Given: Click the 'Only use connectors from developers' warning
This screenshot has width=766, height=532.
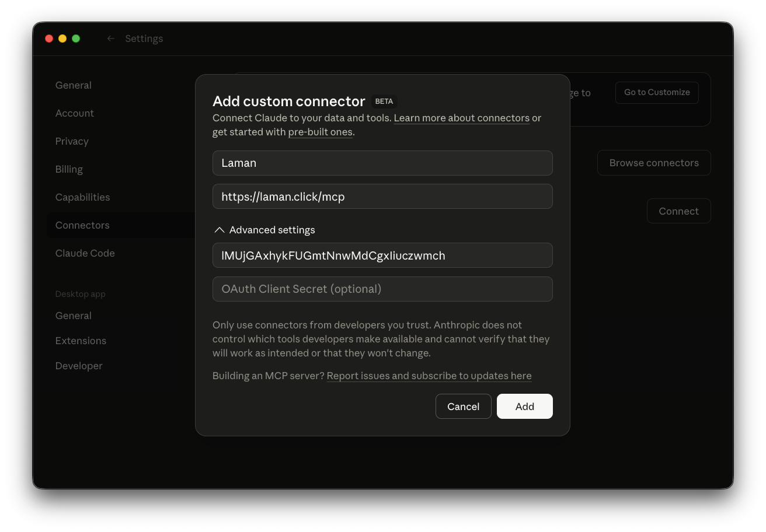Looking at the screenshot, I should pyautogui.click(x=381, y=339).
